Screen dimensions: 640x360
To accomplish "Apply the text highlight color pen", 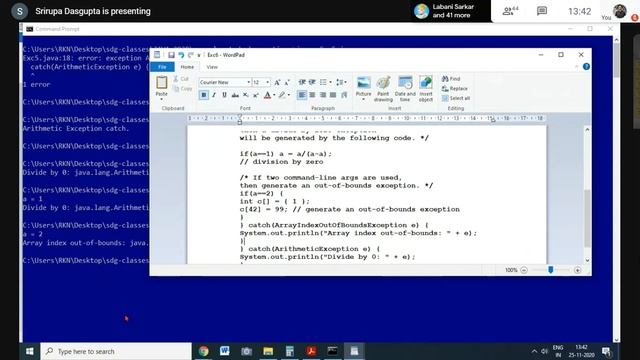I will (282, 95).
